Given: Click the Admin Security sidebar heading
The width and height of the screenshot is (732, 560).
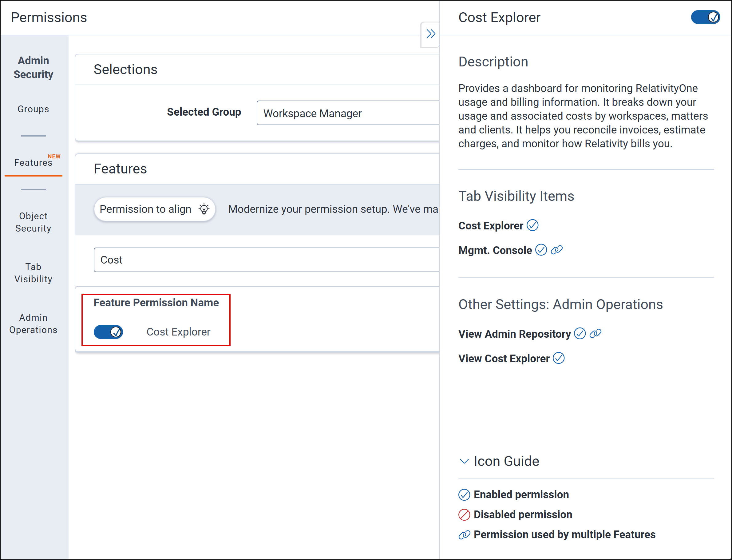Looking at the screenshot, I should click(33, 67).
